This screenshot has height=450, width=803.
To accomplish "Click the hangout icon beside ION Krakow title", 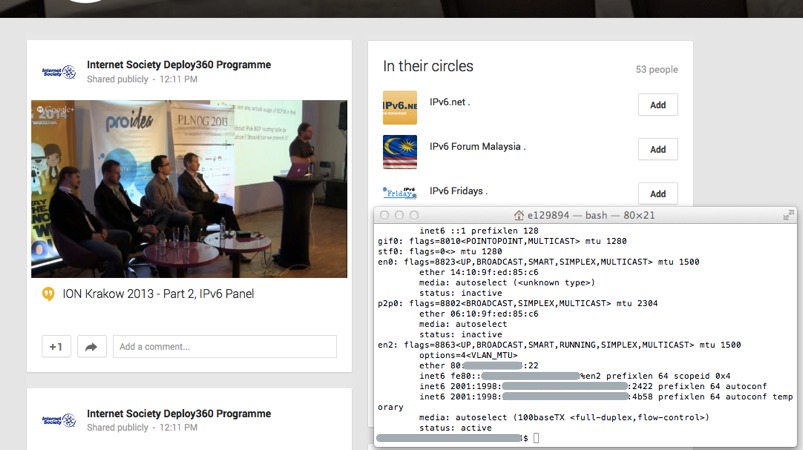I will point(47,294).
